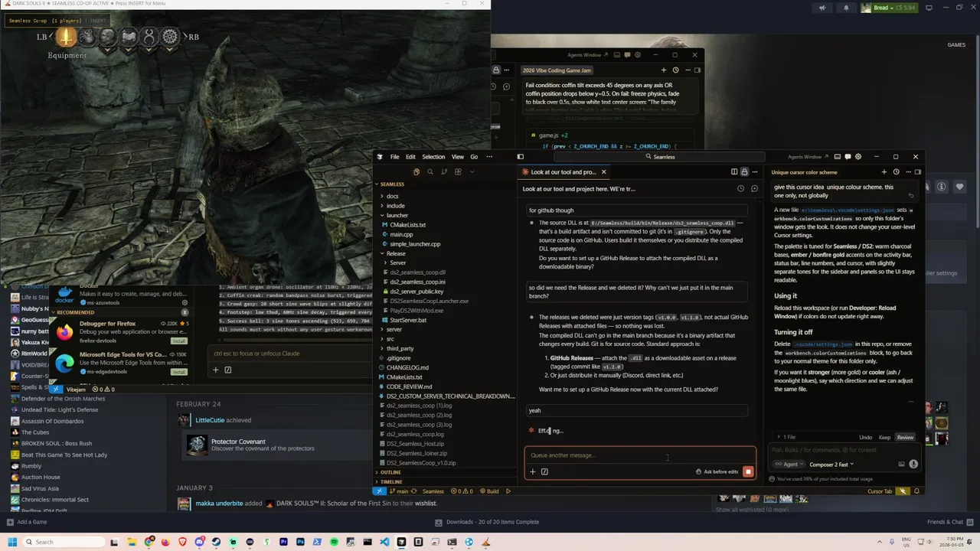Open Agent mode dropdown in chat input
The height and width of the screenshot is (551, 980).
[x=789, y=464]
